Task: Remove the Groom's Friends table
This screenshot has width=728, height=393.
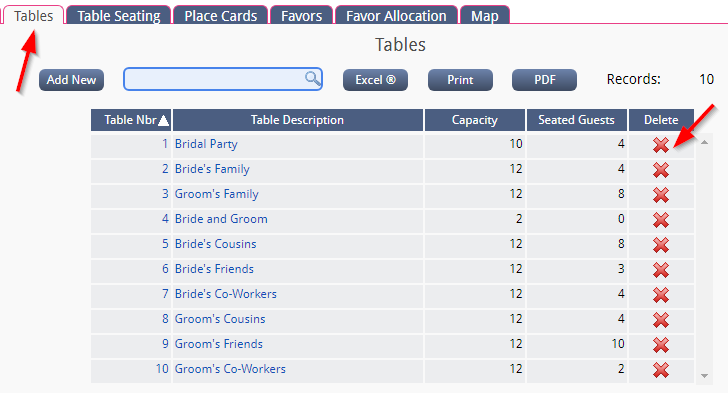Action: [661, 345]
